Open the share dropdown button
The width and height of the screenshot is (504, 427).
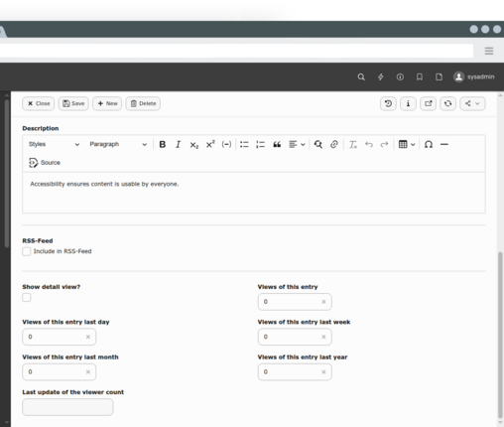pyautogui.click(x=472, y=103)
